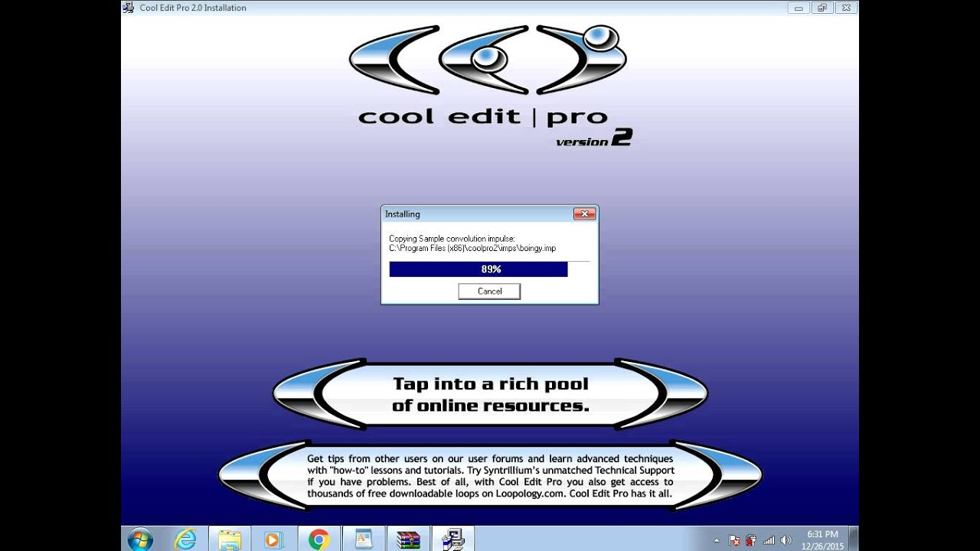Screen dimensions: 980x551
Task: Click the 'Installing' dialog title
Action: (x=402, y=214)
